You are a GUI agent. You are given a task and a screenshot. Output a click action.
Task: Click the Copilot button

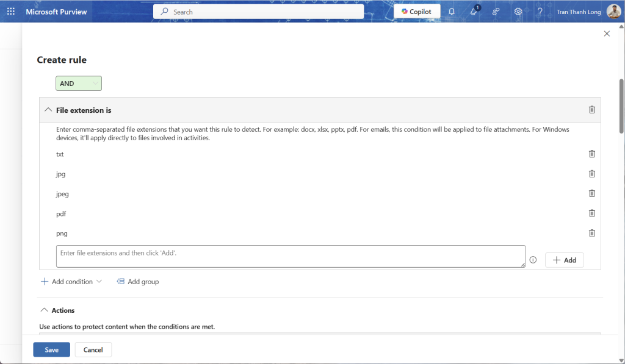click(x=417, y=12)
